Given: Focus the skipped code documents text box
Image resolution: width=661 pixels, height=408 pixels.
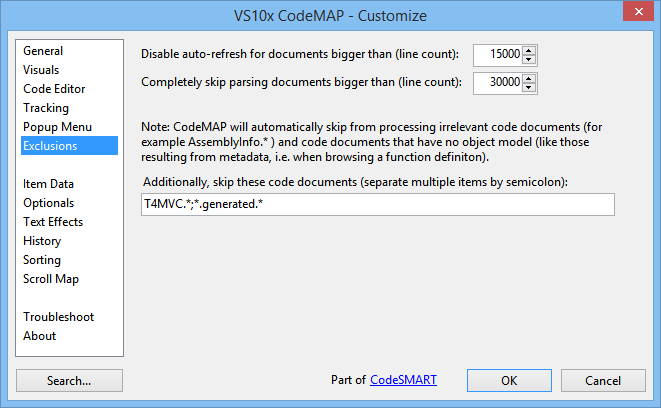Looking at the screenshot, I should click(378, 204).
